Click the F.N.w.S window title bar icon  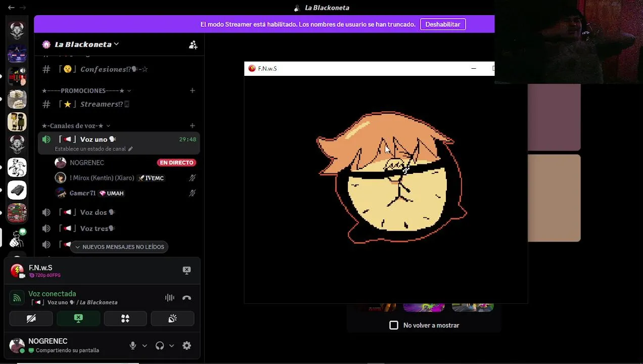252,68
